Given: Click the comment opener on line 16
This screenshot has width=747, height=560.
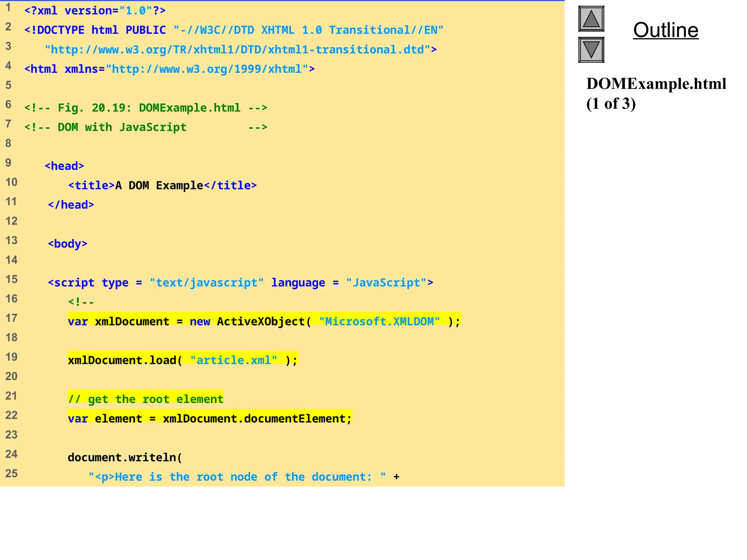Looking at the screenshot, I should coord(81,302).
